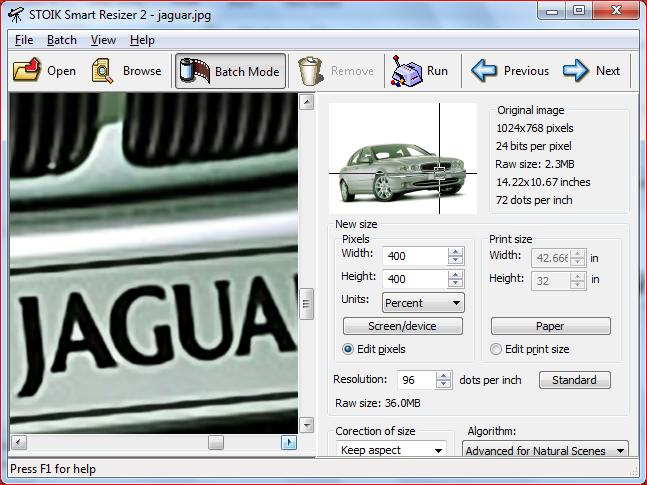Click the Paper button
This screenshot has width=647, height=485.
[550, 326]
